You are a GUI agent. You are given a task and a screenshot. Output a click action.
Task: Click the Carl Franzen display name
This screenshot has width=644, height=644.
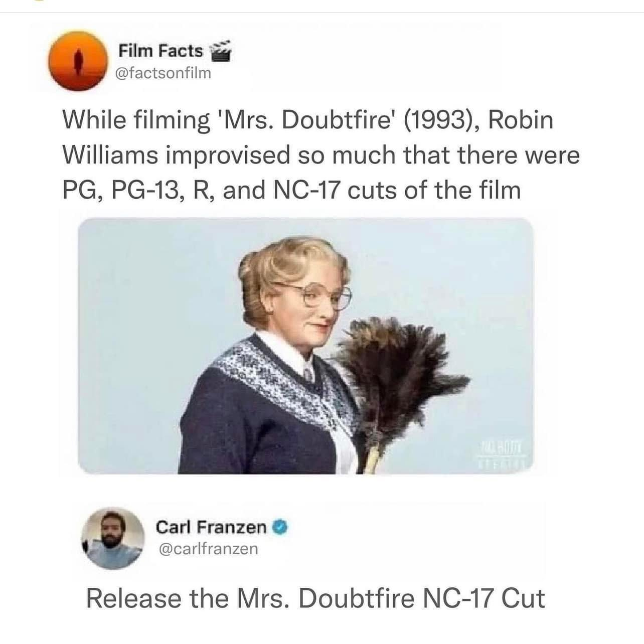[x=211, y=527]
